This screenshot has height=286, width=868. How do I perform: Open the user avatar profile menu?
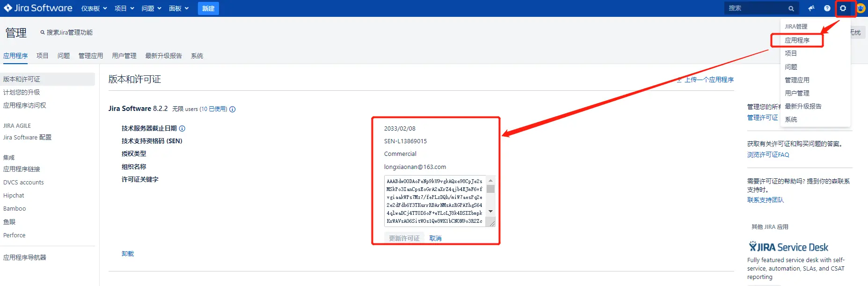pos(860,8)
